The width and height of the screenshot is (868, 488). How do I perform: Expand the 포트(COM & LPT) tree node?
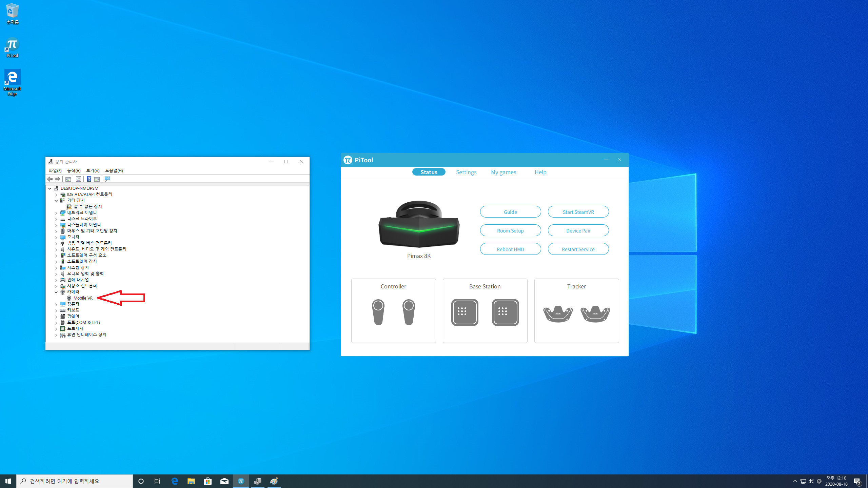point(56,323)
